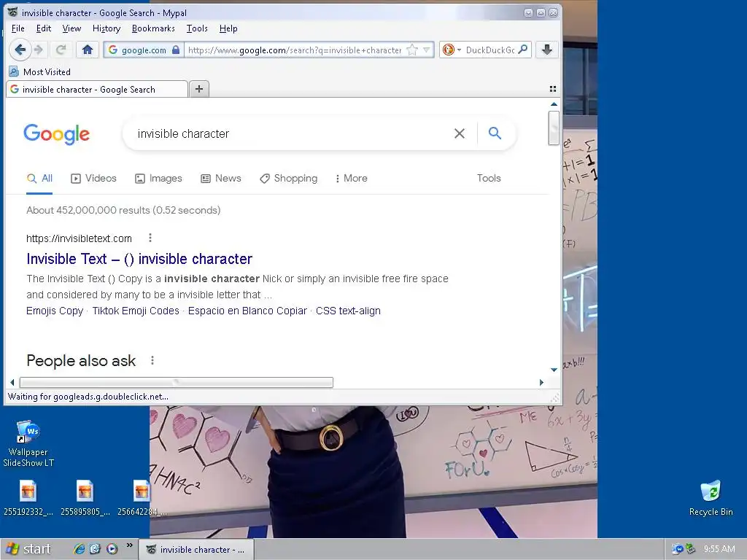Submit search with blue magnifier icon

point(495,133)
